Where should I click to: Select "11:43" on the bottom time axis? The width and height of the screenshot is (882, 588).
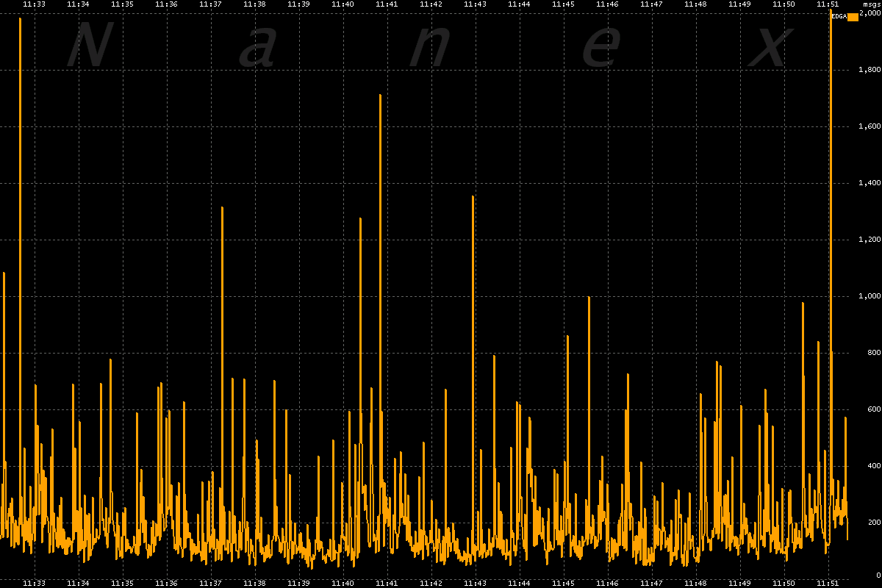click(x=476, y=583)
